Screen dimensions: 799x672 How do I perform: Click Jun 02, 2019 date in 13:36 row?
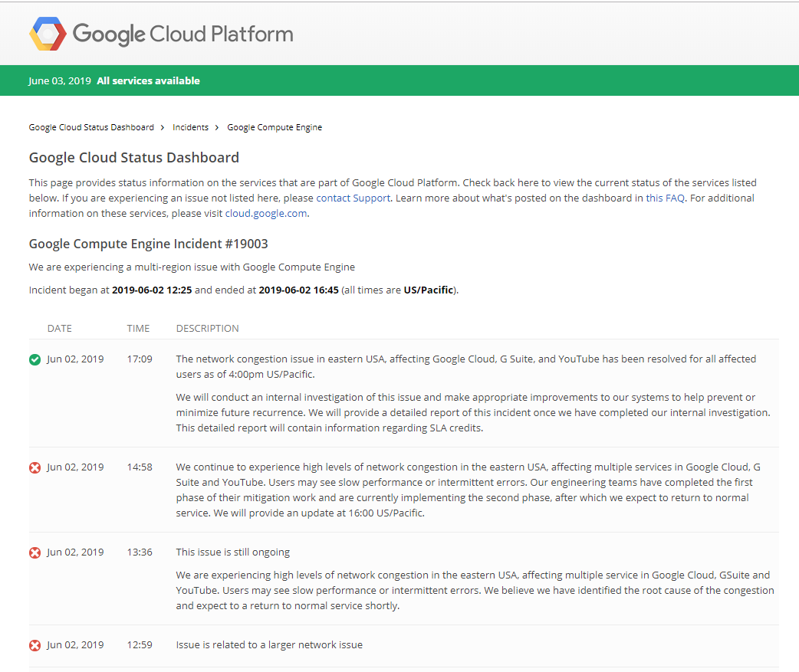[x=75, y=552]
